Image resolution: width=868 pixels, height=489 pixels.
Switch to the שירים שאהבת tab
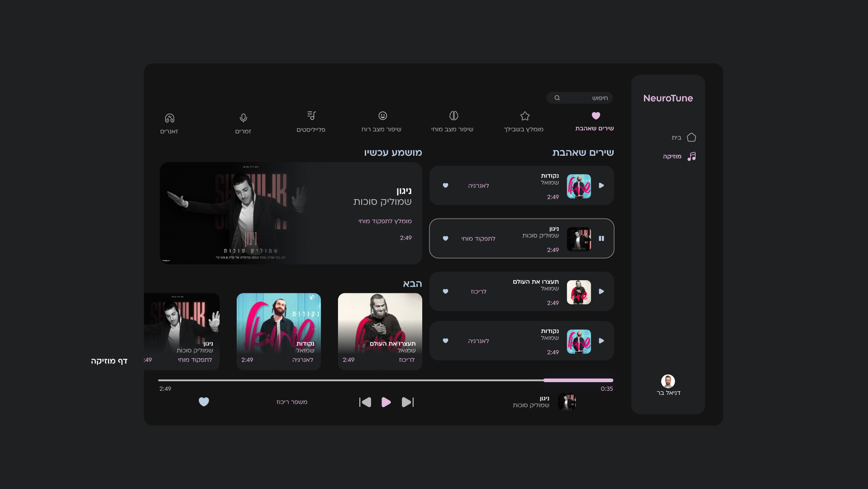[595, 121]
